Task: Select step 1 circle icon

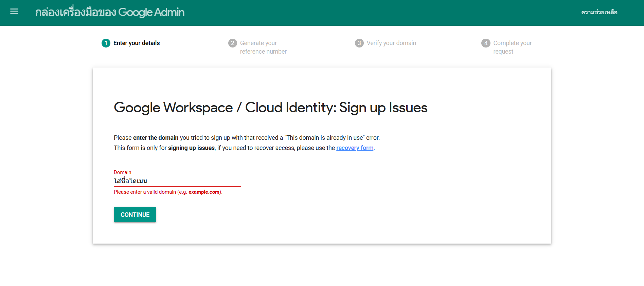Action: coord(106,43)
